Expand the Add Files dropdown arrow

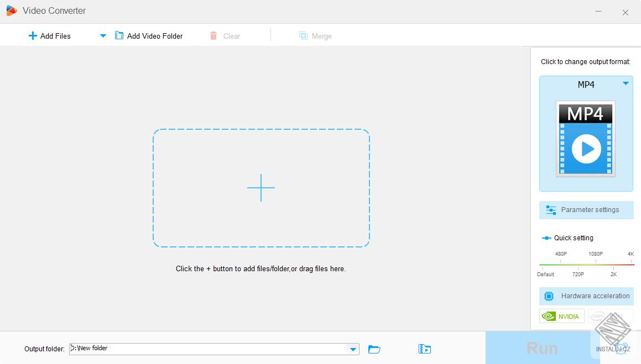tap(103, 35)
